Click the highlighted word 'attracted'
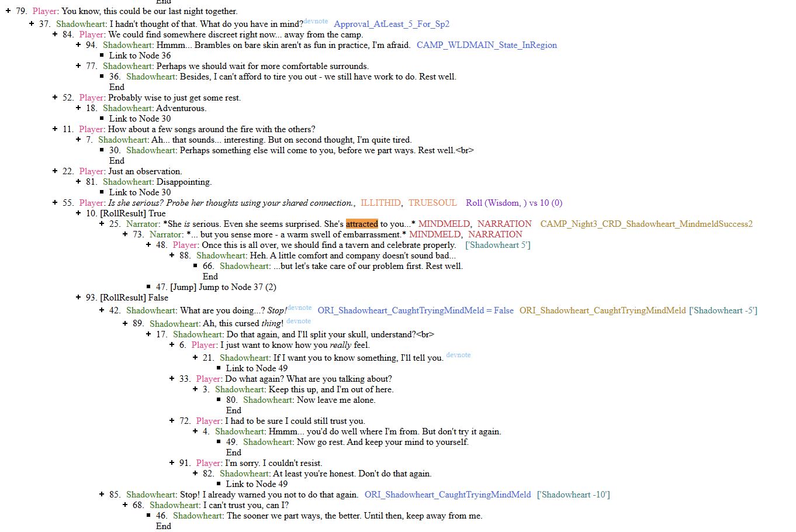The width and height of the screenshot is (796, 532). (362, 224)
